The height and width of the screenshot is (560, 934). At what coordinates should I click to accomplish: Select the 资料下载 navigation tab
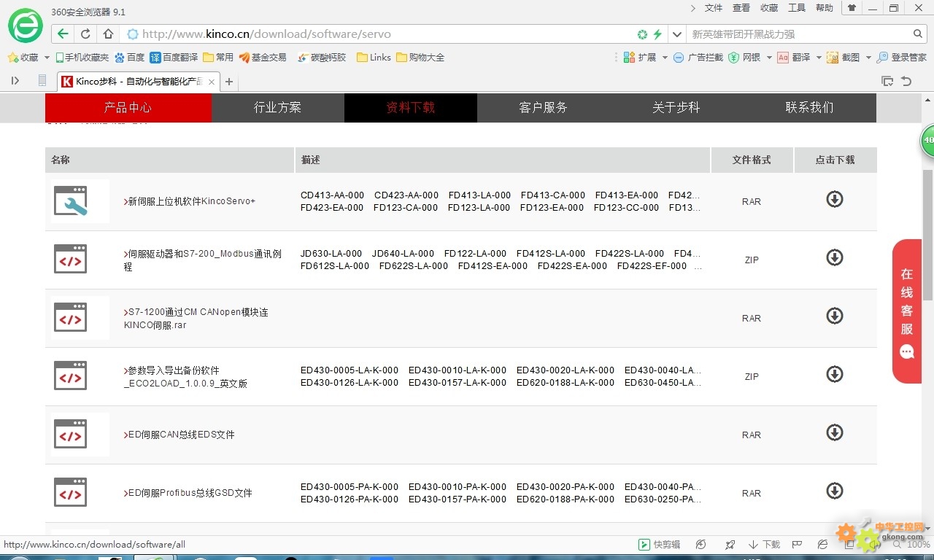click(x=411, y=108)
